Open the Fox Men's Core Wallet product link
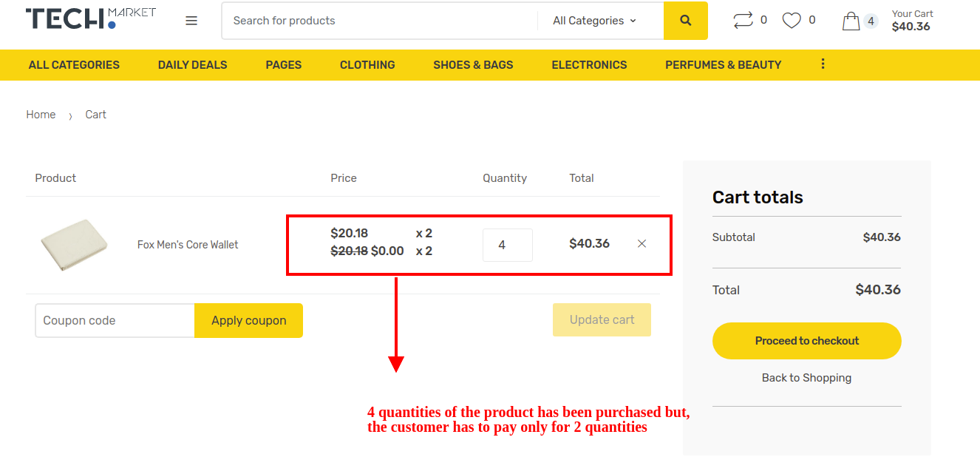 [x=188, y=244]
